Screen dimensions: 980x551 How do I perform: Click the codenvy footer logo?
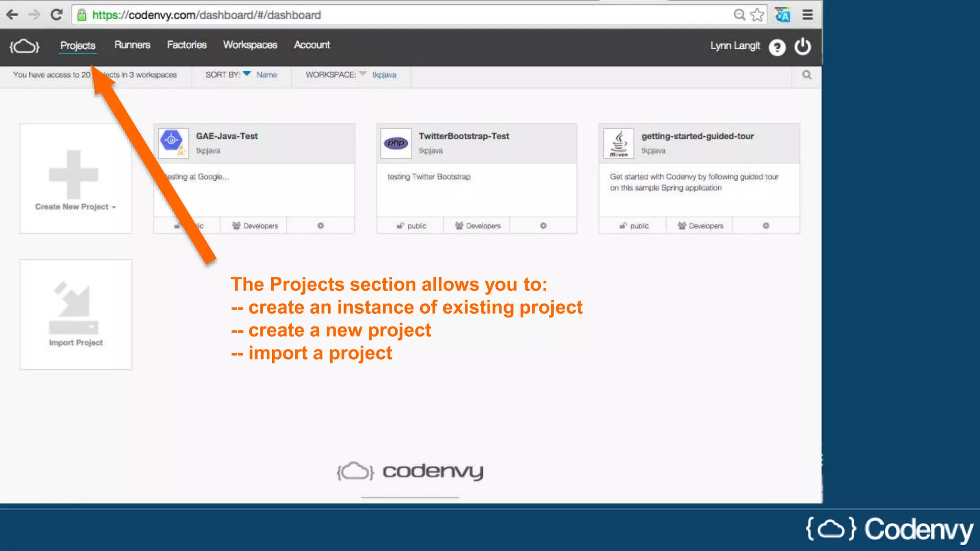click(x=410, y=471)
